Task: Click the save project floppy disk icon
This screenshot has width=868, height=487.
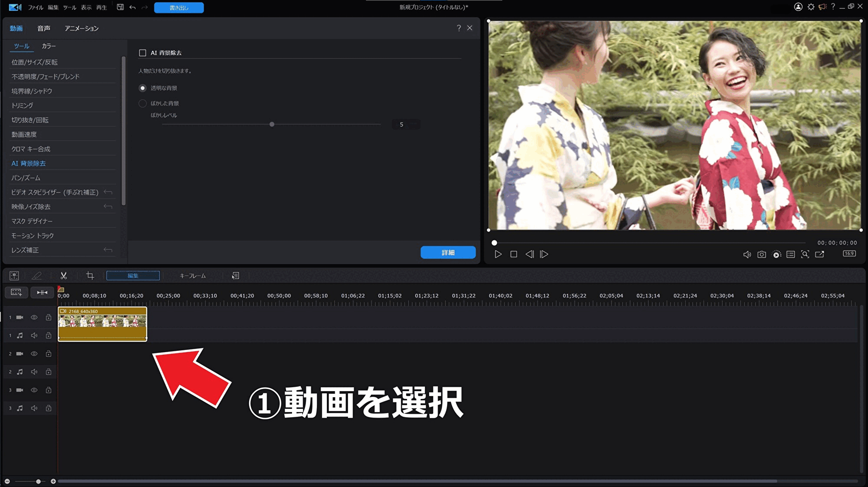Action: [120, 7]
